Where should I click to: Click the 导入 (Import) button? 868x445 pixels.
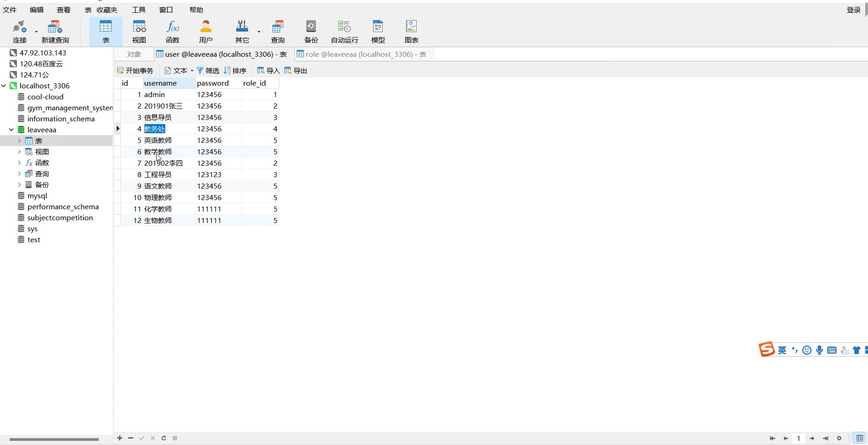coord(268,71)
